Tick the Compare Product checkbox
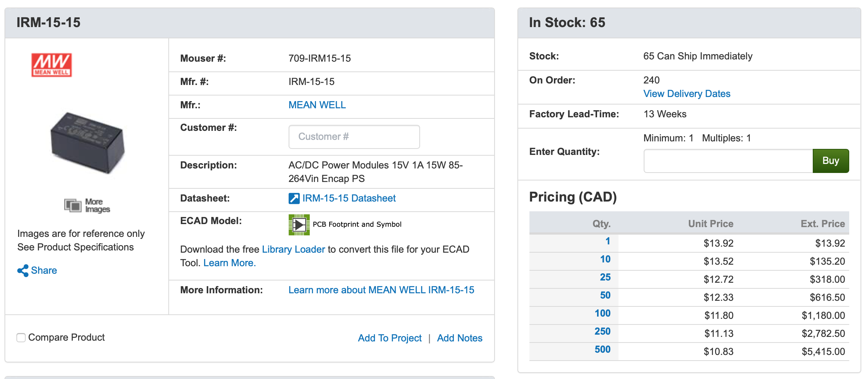 tap(21, 338)
